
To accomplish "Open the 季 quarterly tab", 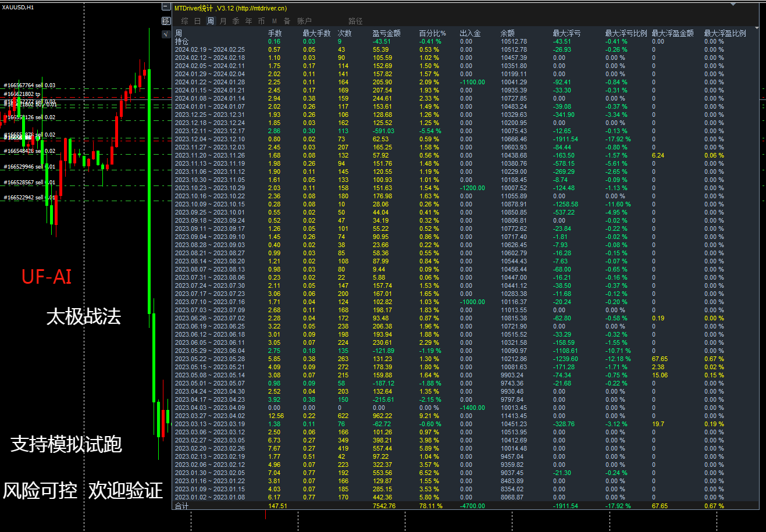I will pyautogui.click(x=236, y=21).
